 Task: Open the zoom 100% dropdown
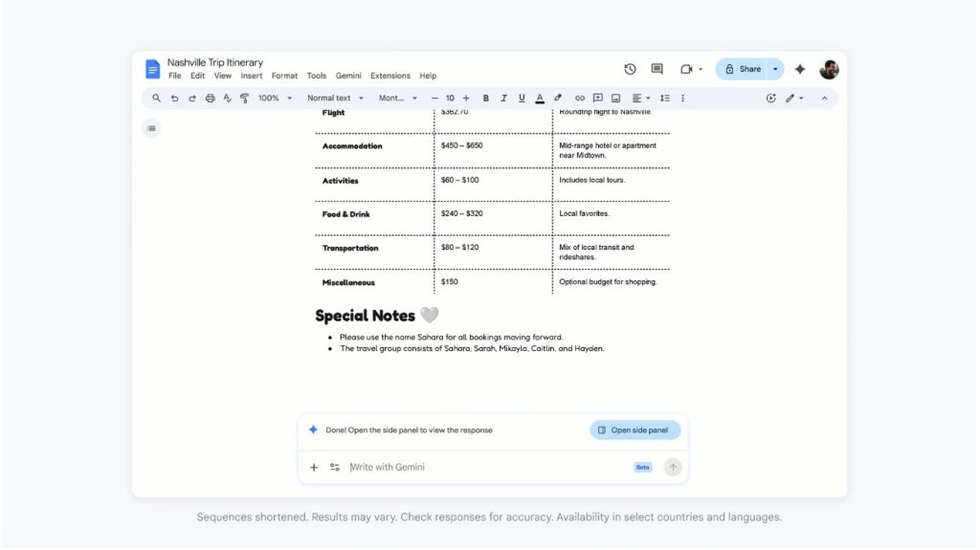(x=274, y=98)
